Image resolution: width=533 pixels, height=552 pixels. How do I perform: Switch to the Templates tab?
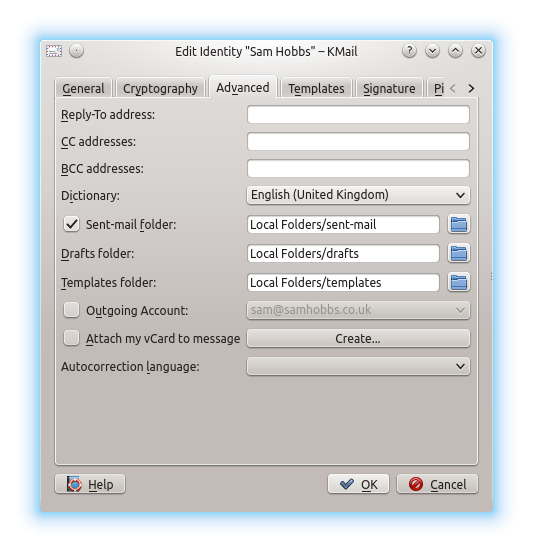pos(316,88)
